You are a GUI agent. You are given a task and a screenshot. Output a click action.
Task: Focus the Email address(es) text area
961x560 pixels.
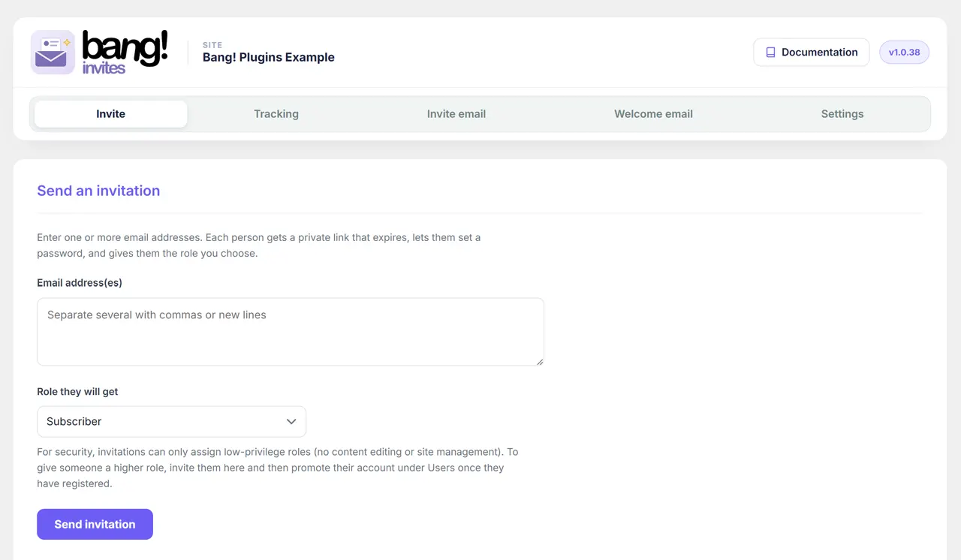[291, 332]
